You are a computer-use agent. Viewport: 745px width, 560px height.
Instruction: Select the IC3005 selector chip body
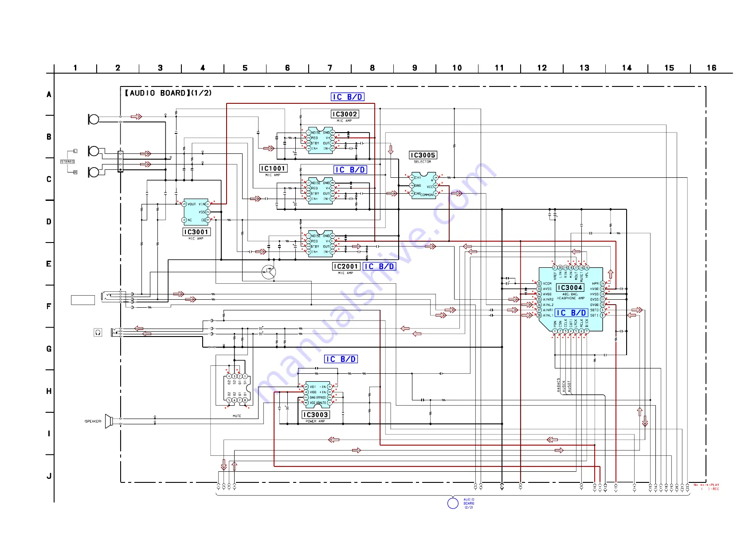click(x=423, y=186)
